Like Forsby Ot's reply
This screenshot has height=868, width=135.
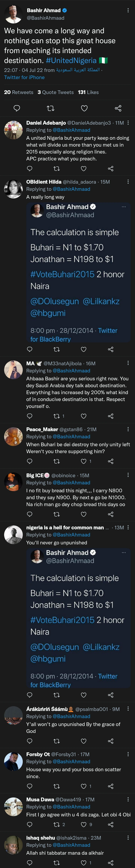click(84, 786)
